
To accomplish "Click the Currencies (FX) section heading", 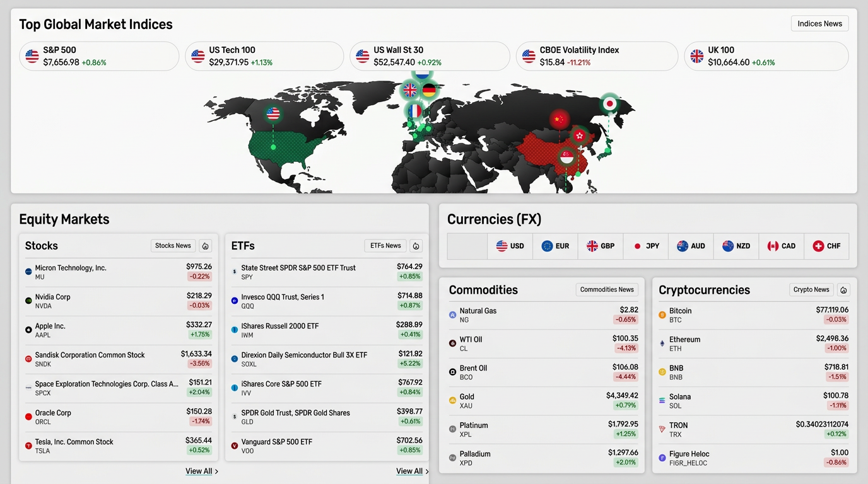I will click(x=495, y=219).
